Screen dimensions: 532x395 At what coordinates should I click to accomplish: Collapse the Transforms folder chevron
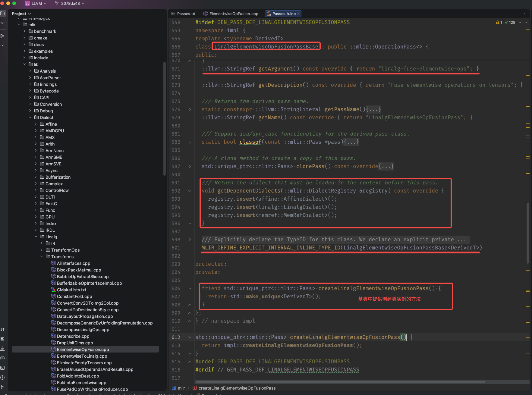[x=42, y=257]
